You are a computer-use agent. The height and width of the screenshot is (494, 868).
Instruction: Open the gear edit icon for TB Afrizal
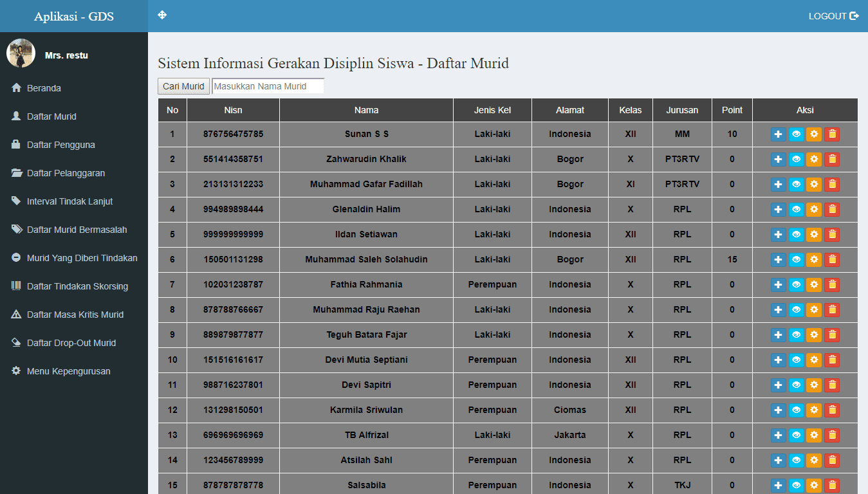[814, 435]
